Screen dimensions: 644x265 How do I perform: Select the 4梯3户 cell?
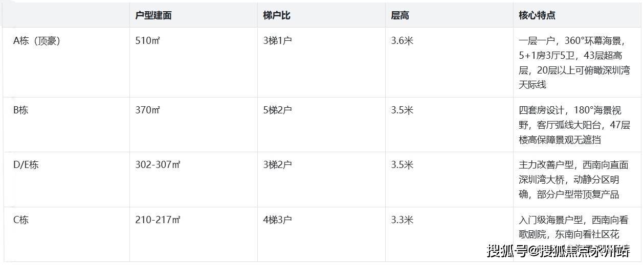(278, 220)
